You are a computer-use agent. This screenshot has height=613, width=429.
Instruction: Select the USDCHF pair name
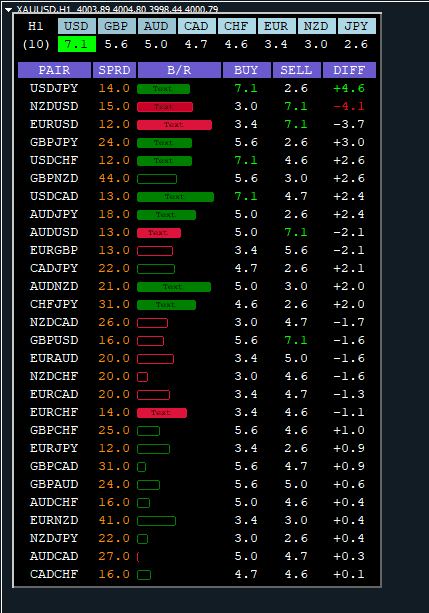click(x=54, y=160)
